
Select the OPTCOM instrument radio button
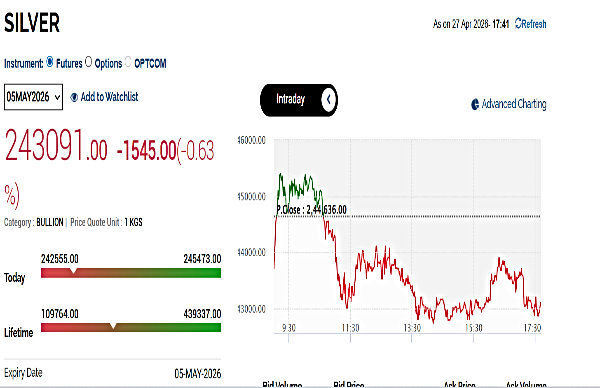[128, 61]
